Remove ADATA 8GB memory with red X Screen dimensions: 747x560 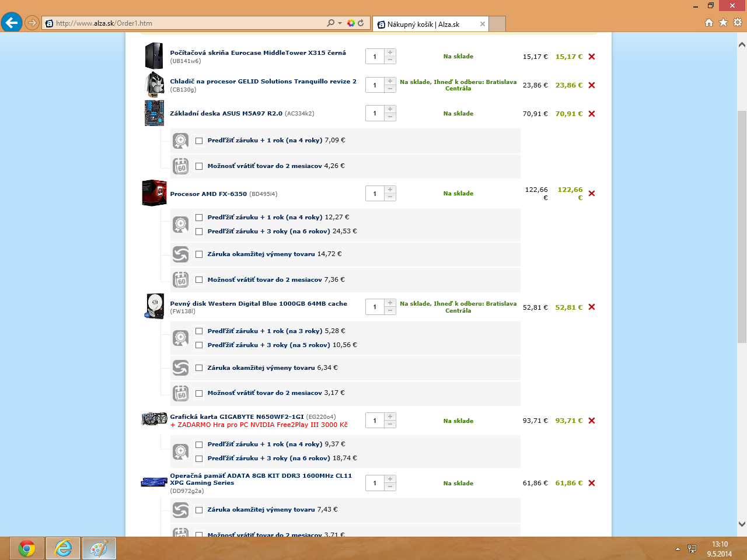tap(592, 483)
